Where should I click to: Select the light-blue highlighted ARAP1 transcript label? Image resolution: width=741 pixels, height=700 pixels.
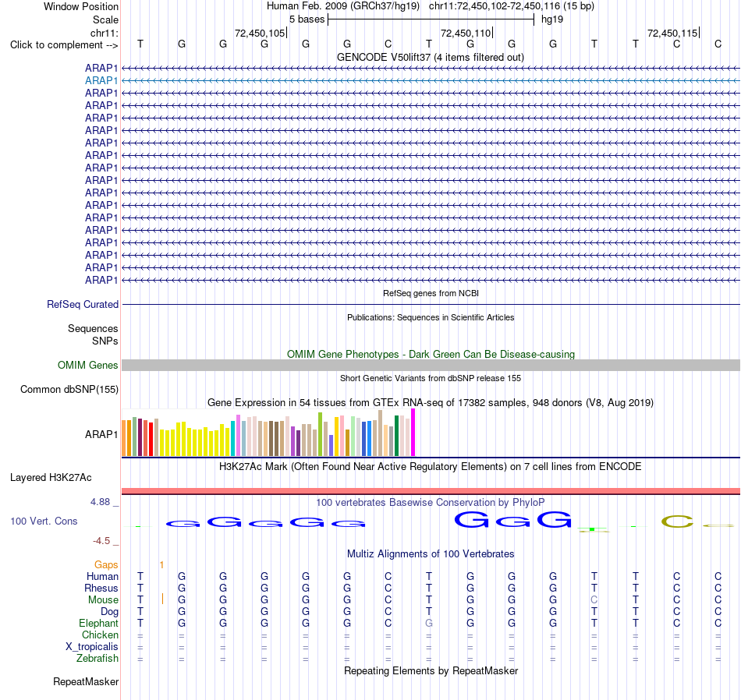(101, 81)
